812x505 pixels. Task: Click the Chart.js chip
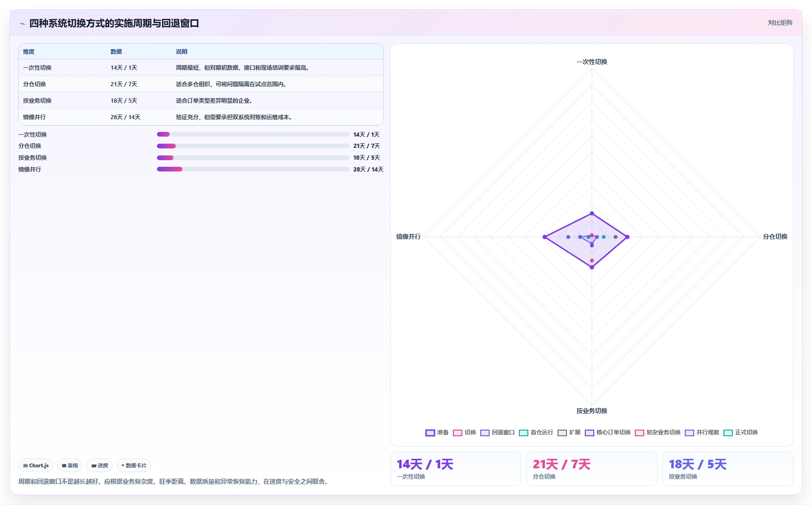coord(36,465)
